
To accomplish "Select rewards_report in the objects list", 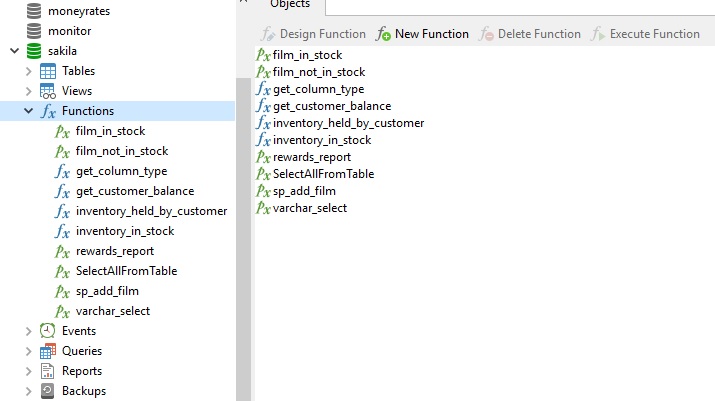I will (312, 157).
